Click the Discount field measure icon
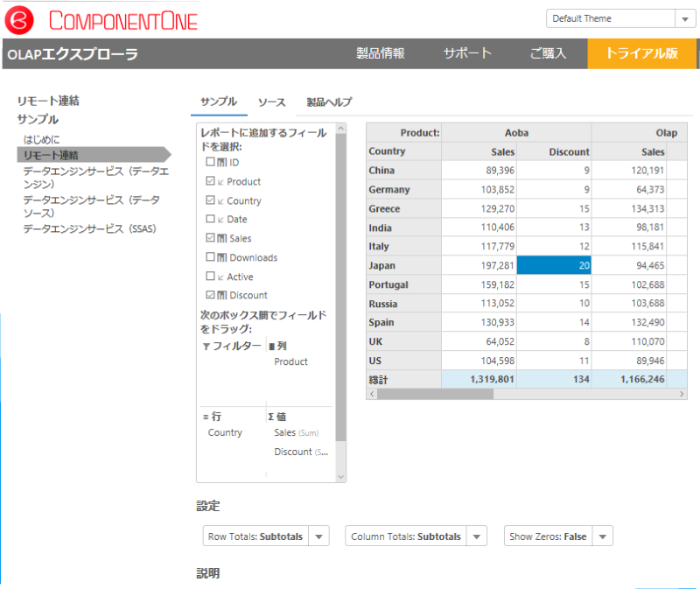Screen dimensions: 700x589 coord(222,295)
